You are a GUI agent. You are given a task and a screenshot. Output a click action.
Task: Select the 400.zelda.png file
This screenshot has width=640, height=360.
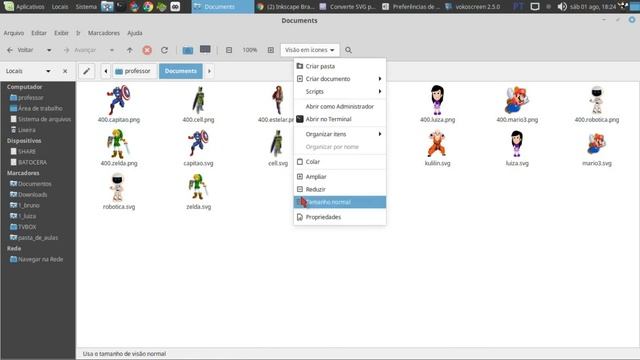[119, 147]
